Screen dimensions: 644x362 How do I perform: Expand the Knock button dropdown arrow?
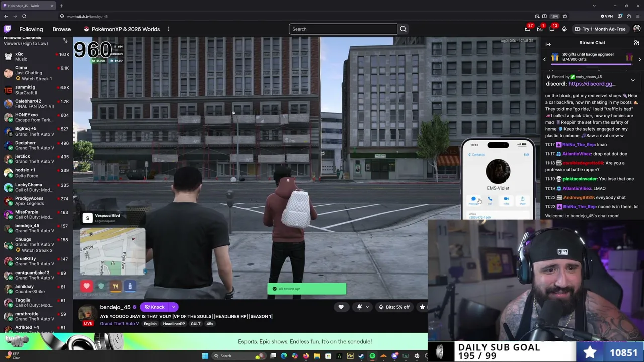(x=173, y=307)
